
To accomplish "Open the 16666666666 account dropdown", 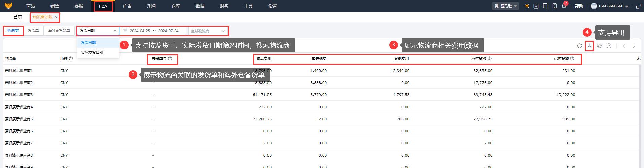I will point(610,6).
